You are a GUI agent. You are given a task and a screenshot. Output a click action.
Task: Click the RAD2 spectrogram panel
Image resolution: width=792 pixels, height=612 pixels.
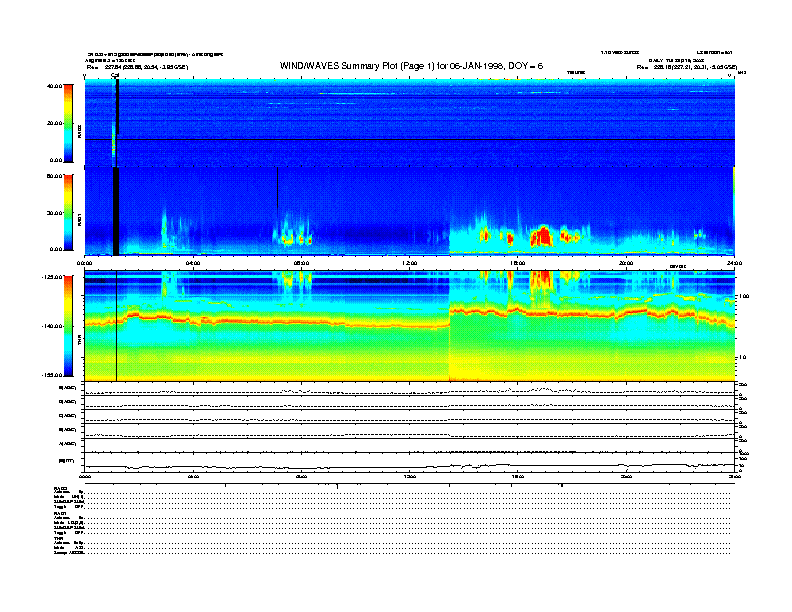pos(410,122)
